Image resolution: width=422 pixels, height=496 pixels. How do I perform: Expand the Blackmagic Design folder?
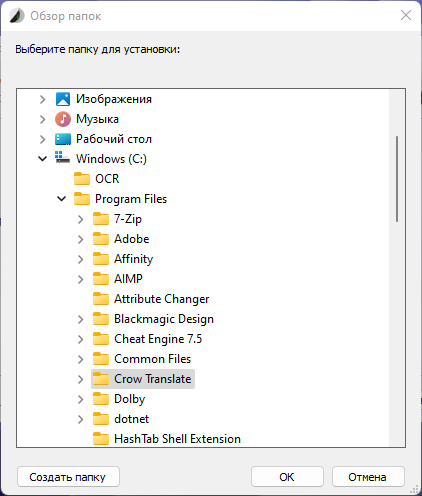tap(81, 319)
